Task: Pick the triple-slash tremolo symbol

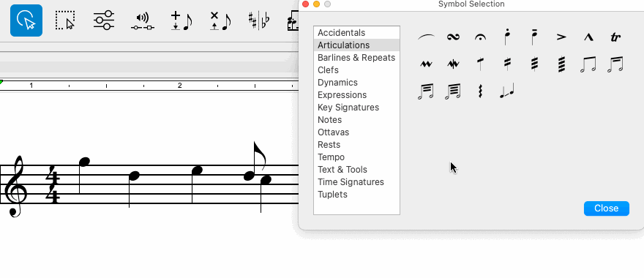Action: pos(534,64)
